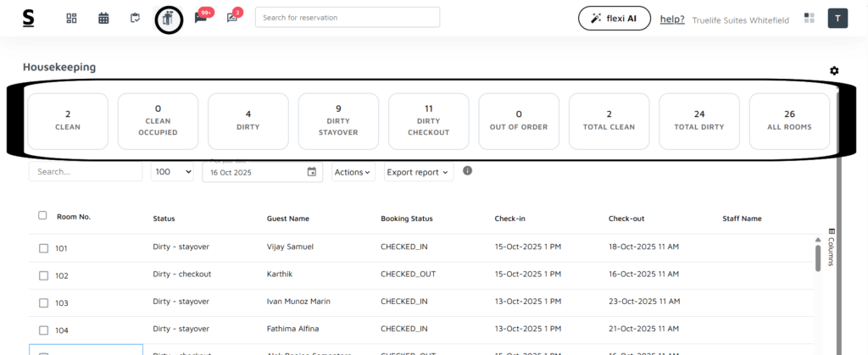Image resolution: width=868 pixels, height=355 pixels.
Task: Open the Actions dropdown
Action: [353, 172]
